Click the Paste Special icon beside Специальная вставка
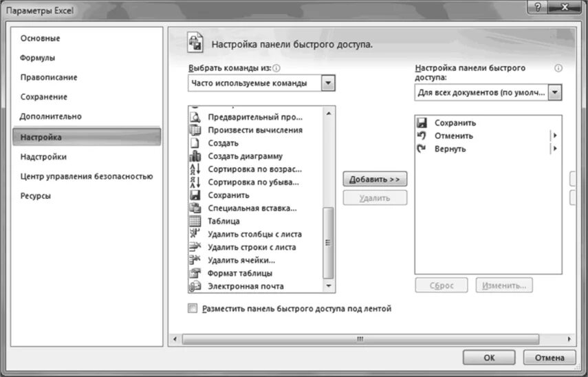 click(195, 208)
